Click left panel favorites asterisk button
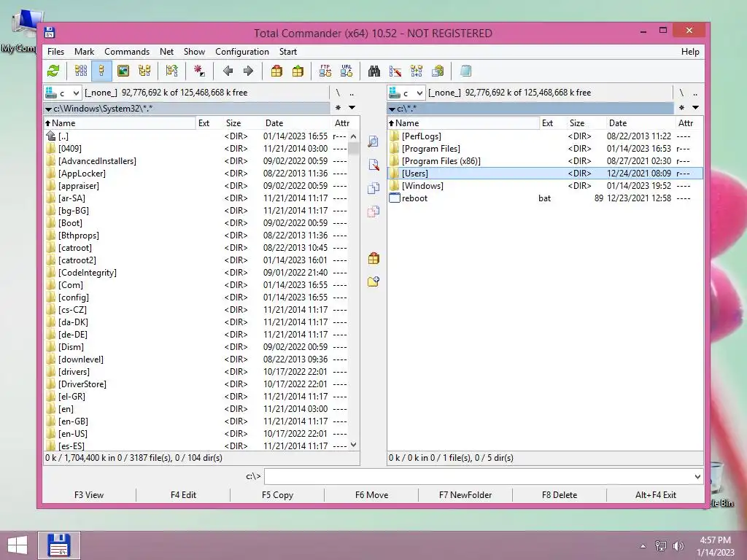 click(338, 108)
